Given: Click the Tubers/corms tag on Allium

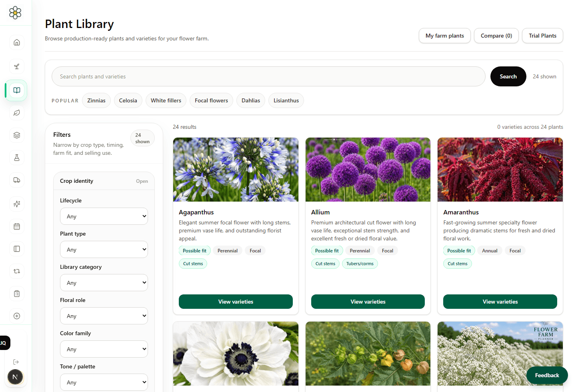Looking at the screenshot, I should click(360, 264).
